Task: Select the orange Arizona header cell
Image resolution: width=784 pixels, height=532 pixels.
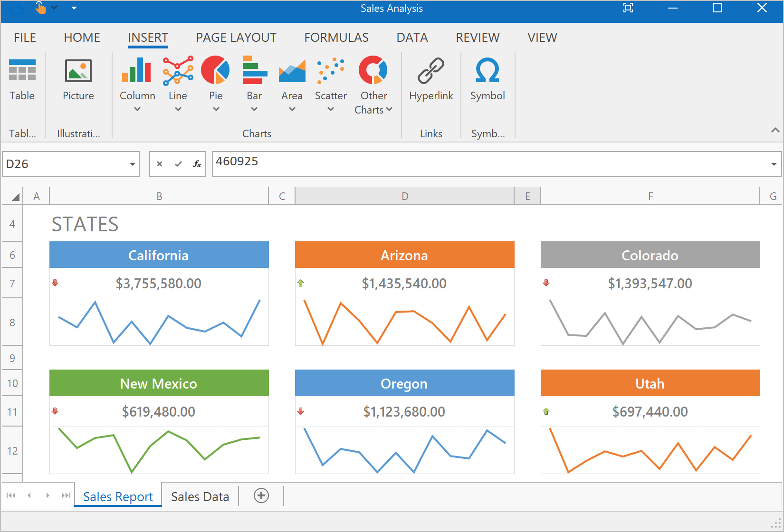Action: point(404,255)
